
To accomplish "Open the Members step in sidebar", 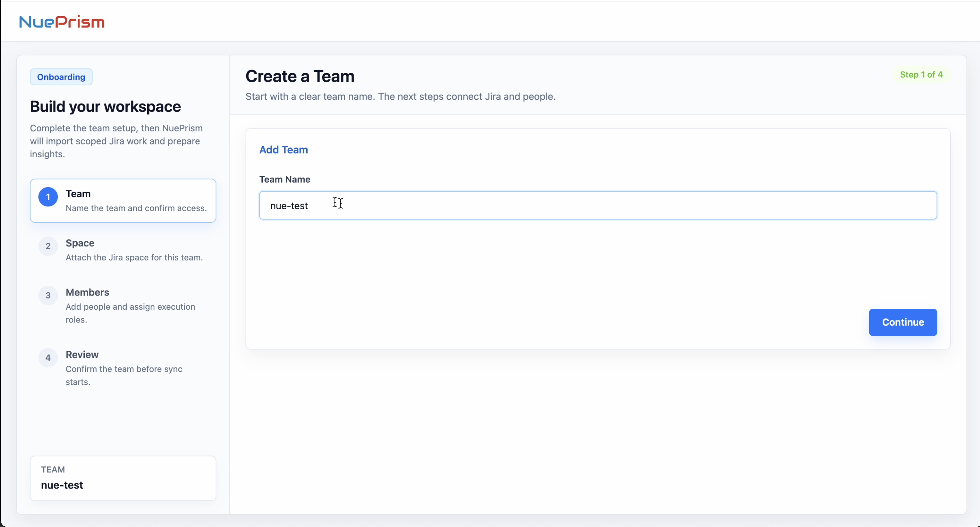I will [x=123, y=306].
